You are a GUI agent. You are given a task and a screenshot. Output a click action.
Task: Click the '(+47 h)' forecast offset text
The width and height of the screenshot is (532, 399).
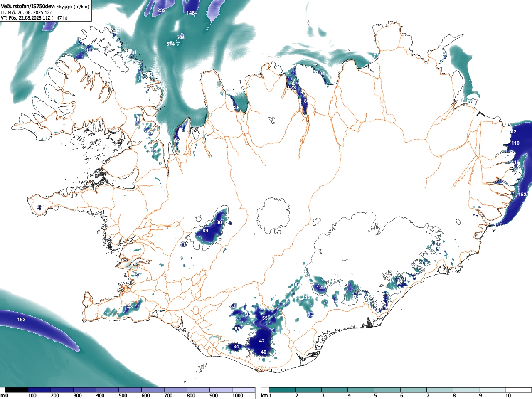pos(59,18)
